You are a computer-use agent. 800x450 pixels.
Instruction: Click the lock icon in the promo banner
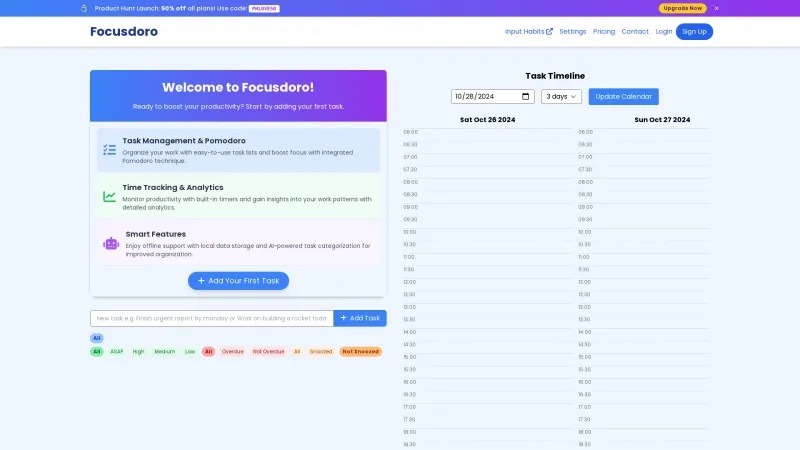(x=84, y=8)
